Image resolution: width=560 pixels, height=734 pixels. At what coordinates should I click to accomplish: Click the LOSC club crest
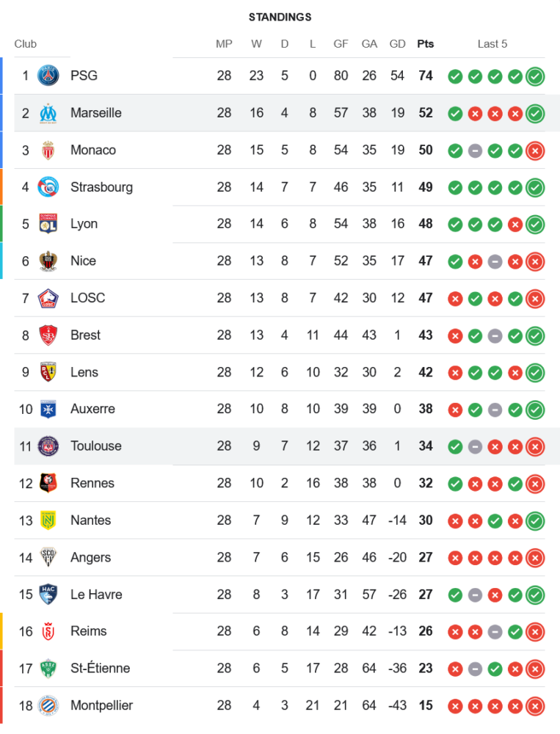coord(48,298)
